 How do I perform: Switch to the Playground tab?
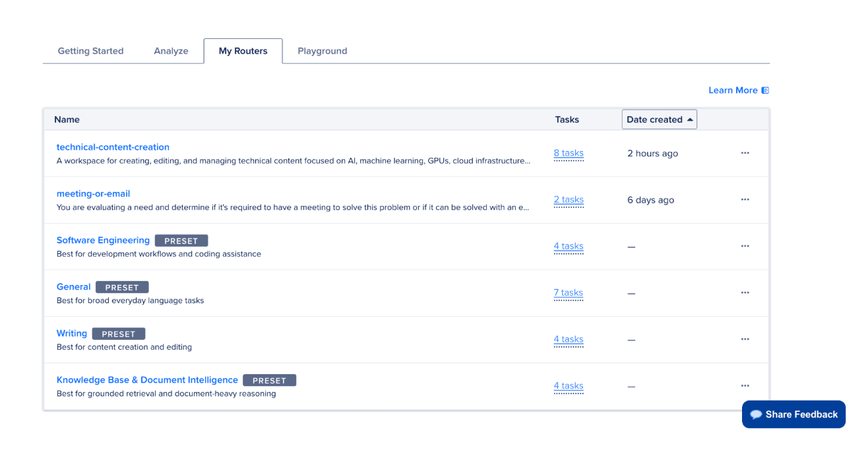tap(323, 51)
